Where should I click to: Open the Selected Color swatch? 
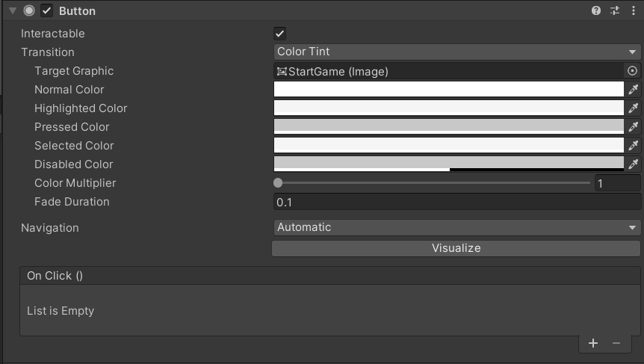(448, 146)
